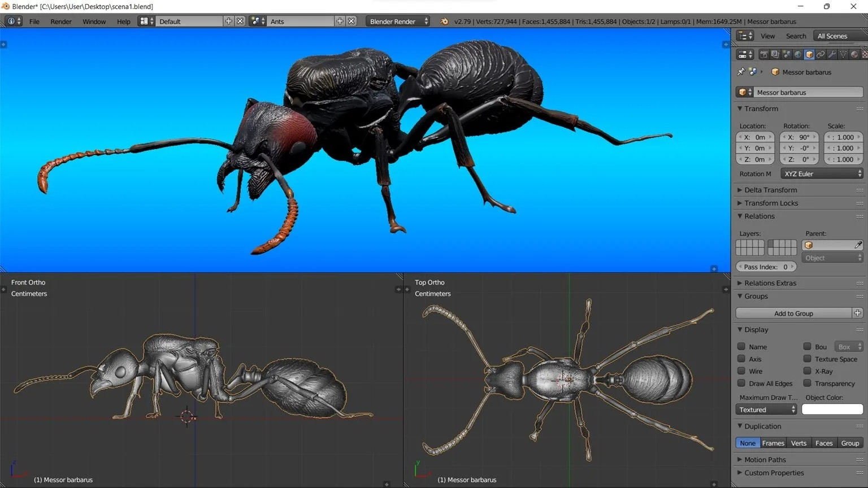Enable the X-Ray display checkbox
868x488 pixels.
(x=807, y=371)
